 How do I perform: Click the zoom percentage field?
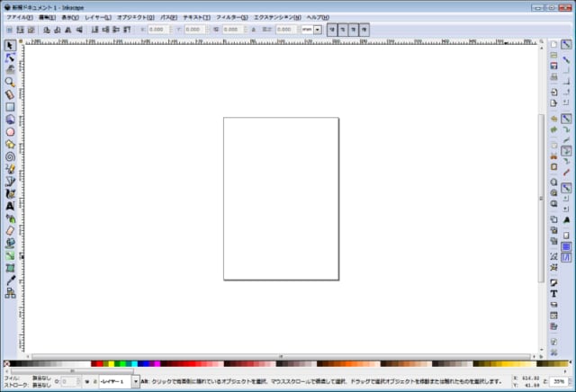click(x=560, y=381)
